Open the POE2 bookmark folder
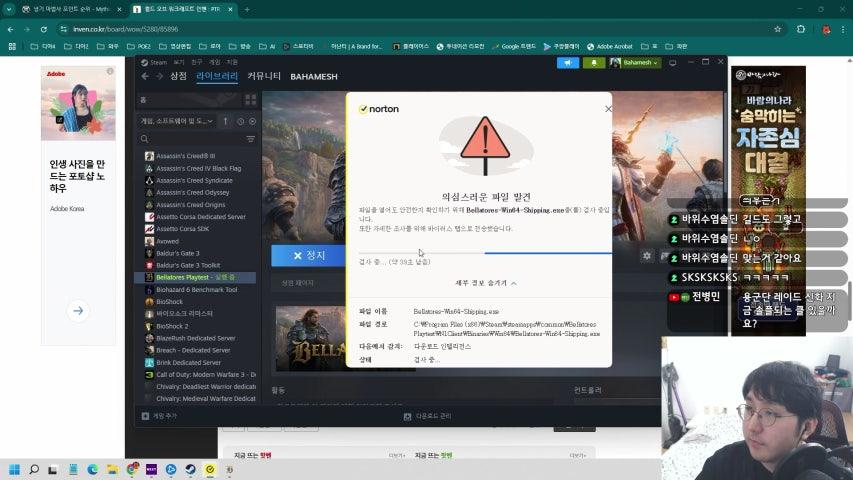The width and height of the screenshot is (853, 480). [139, 47]
